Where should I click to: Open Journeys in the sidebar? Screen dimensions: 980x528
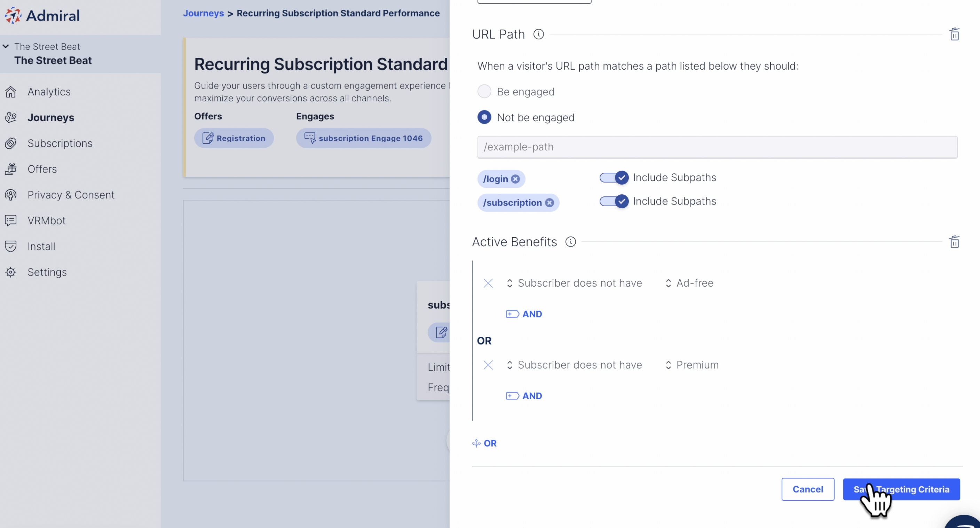(51, 118)
